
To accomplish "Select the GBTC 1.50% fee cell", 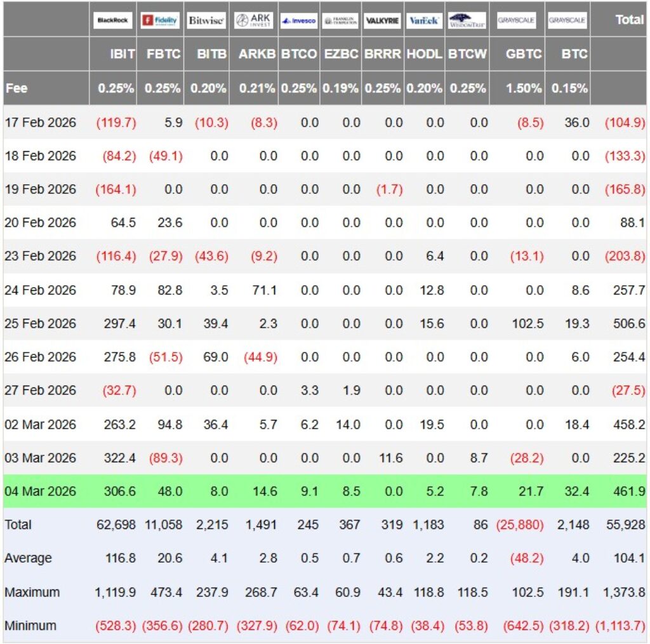I will pyautogui.click(x=524, y=88).
